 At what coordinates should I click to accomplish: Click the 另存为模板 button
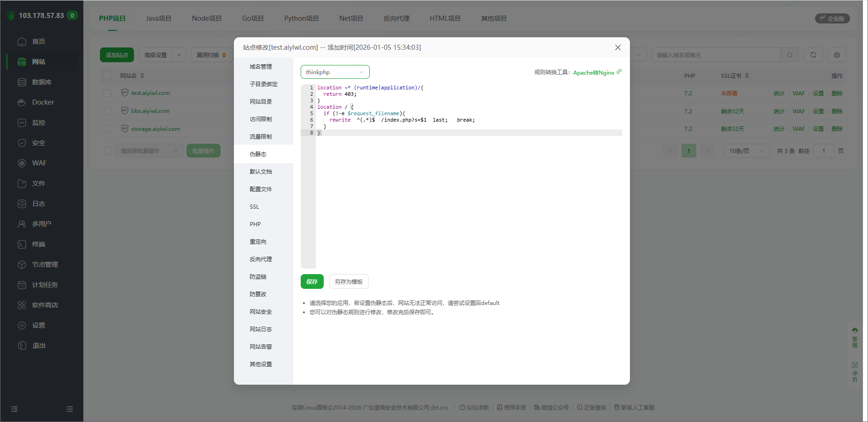tap(349, 281)
